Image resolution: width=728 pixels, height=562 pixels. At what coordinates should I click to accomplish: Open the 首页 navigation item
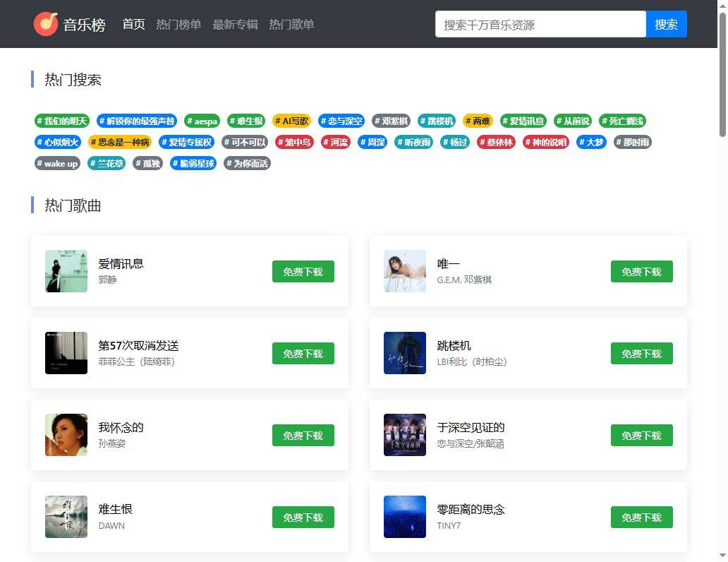point(133,23)
